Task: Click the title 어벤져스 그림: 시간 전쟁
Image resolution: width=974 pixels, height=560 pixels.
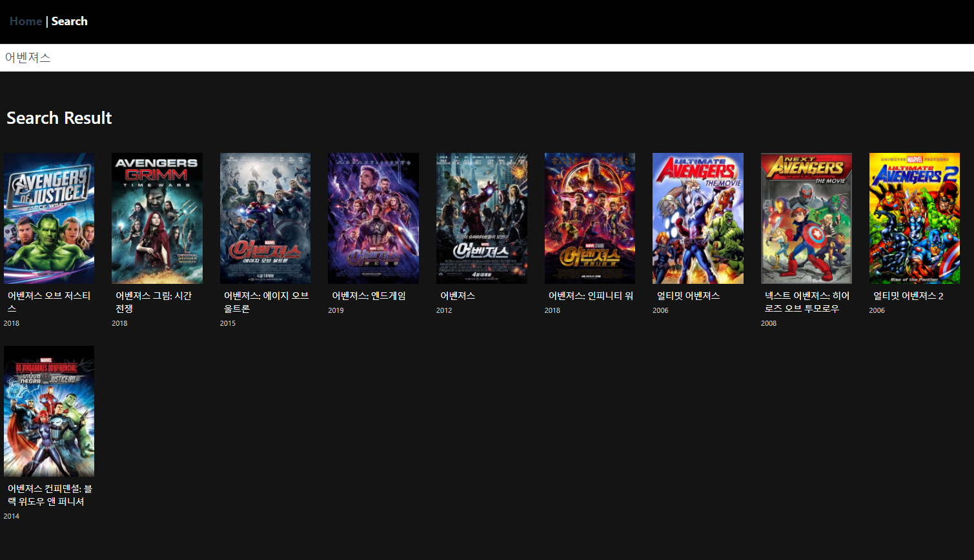Action: tap(154, 302)
